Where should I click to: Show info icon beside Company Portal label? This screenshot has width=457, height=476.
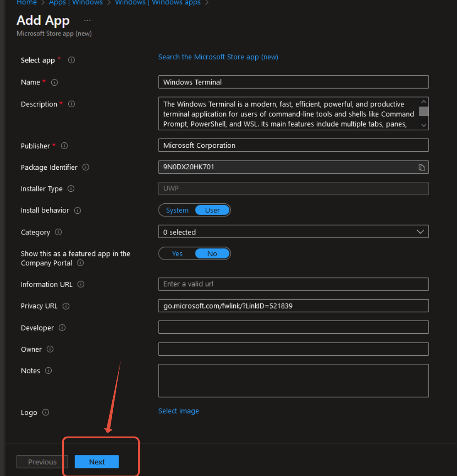coord(80,263)
